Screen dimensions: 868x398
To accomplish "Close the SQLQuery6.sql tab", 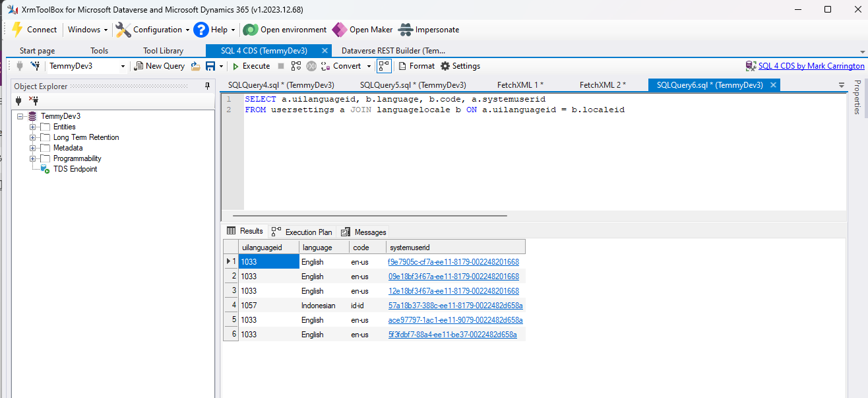I will click(774, 85).
